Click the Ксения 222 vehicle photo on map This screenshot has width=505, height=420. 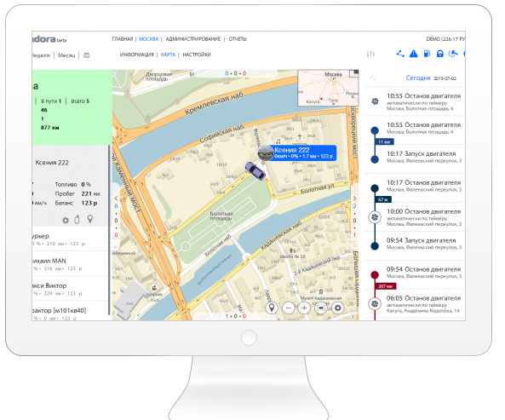[x=266, y=153]
